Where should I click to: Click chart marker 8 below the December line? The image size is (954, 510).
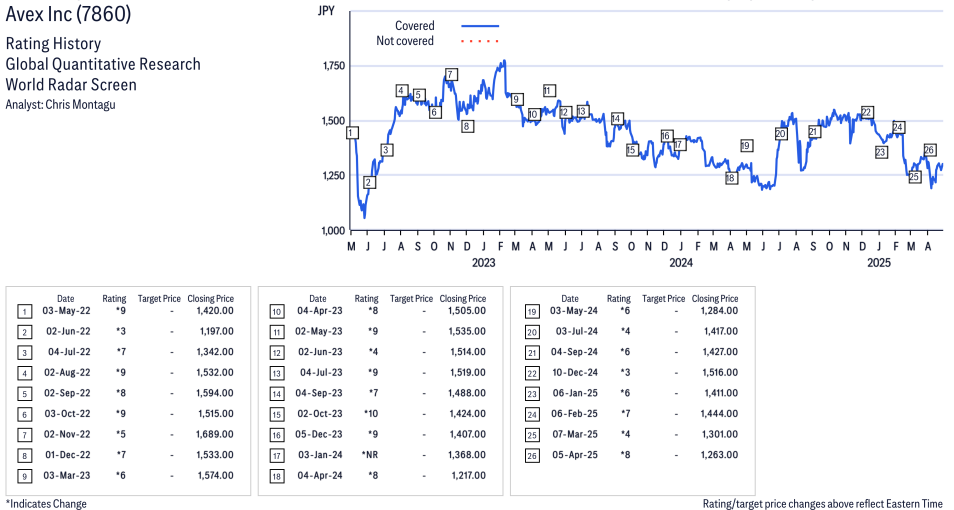coord(467,127)
